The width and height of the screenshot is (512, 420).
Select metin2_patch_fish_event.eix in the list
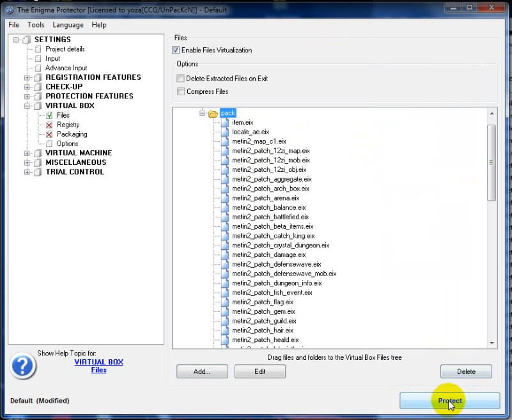click(272, 293)
